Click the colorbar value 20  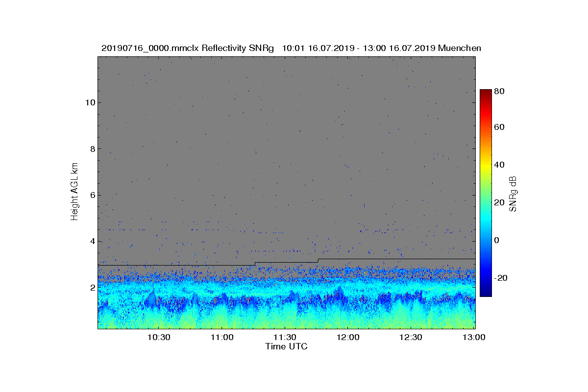click(500, 203)
